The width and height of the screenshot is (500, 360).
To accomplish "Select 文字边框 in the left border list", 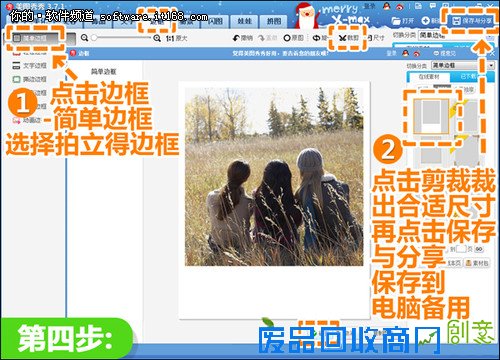I will (29, 65).
